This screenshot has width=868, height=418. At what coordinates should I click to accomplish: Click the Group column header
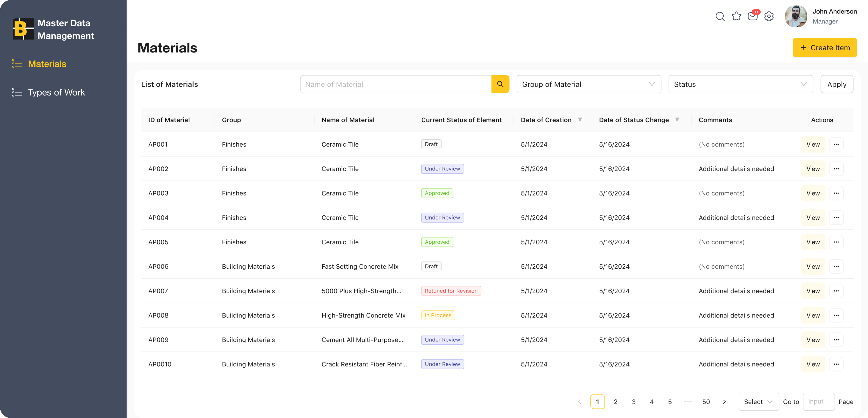(231, 120)
